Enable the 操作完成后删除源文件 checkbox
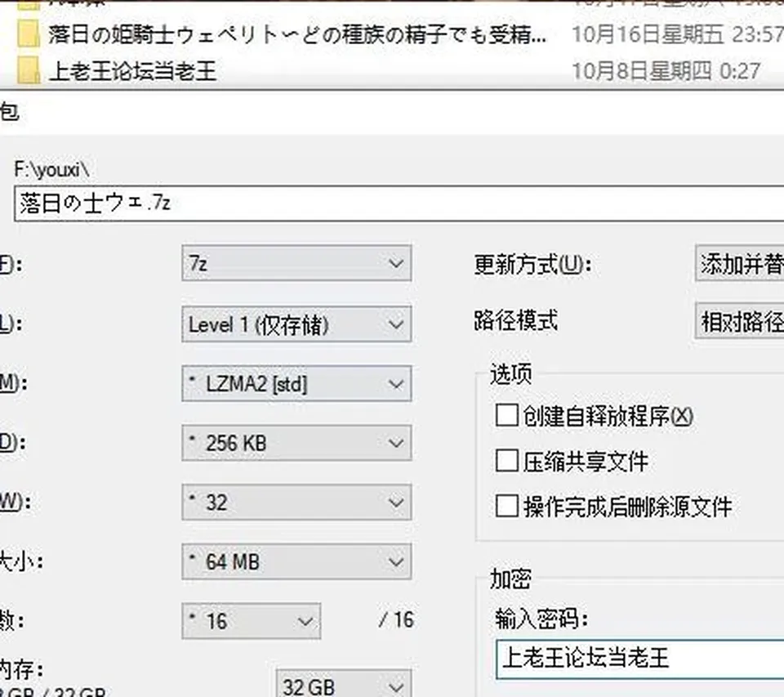Viewport: 784px width, 697px height. tap(506, 506)
